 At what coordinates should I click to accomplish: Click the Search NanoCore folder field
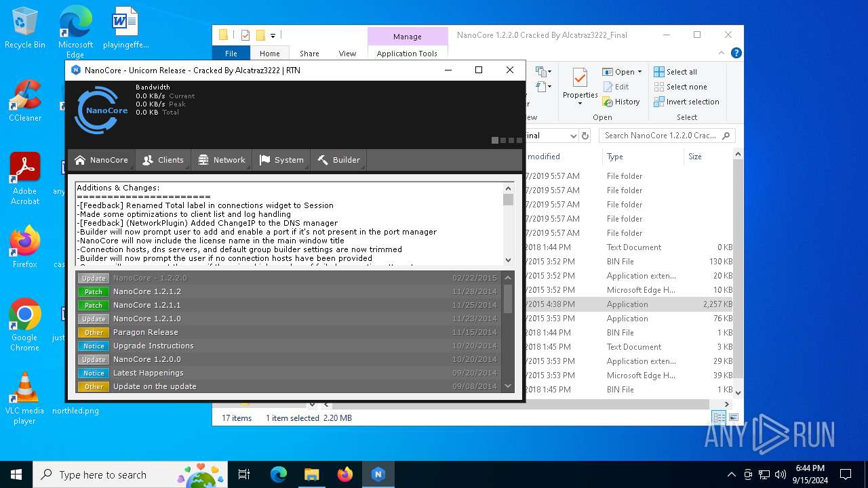click(x=667, y=136)
